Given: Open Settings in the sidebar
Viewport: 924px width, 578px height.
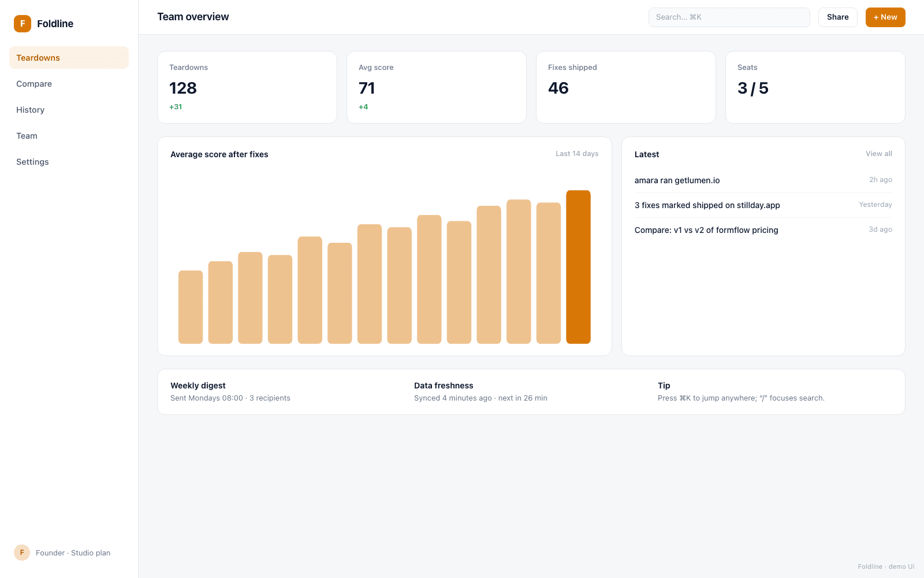Looking at the screenshot, I should 69,162.
